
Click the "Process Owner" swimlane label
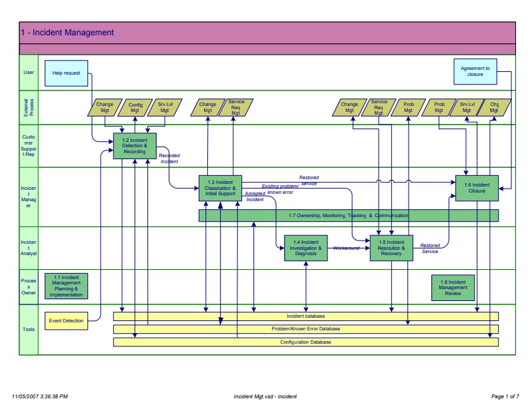click(29, 286)
